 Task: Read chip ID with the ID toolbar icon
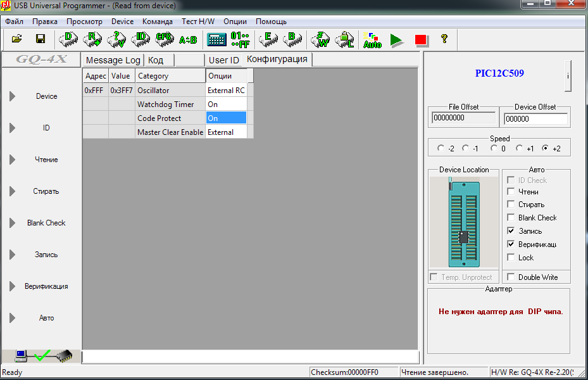pyautogui.click(x=141, y=39)
